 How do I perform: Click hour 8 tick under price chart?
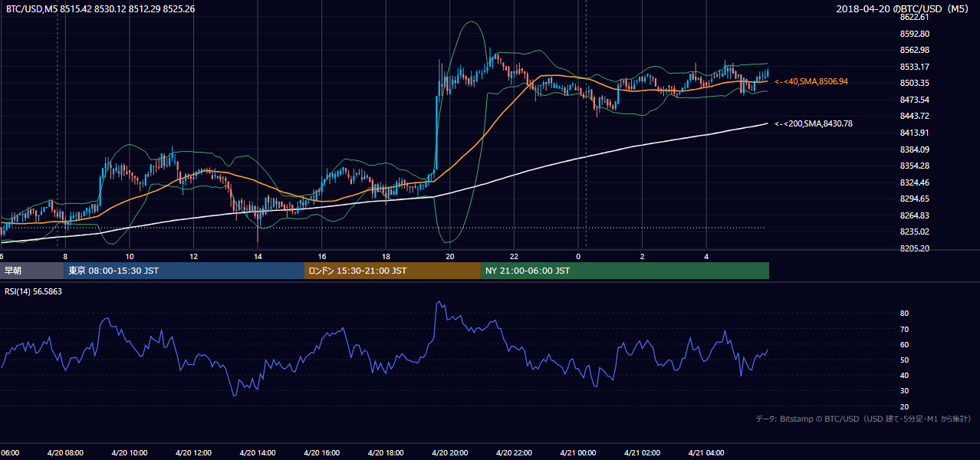coord(65,256)
